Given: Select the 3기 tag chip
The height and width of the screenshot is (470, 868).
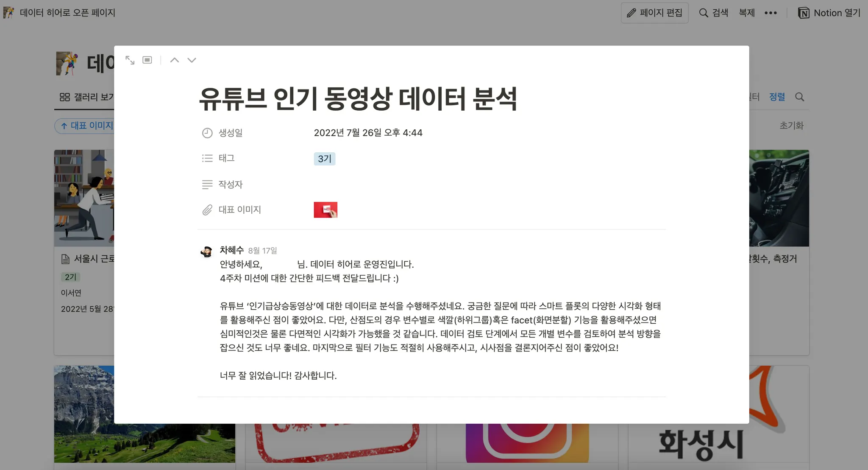Looking at the screenshot, I should (x=324, y=159).
